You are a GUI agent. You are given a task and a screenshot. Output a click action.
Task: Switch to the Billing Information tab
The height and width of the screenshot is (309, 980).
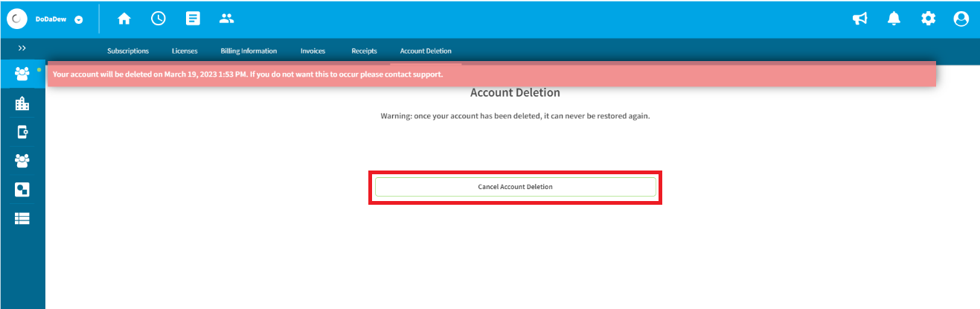click(249, 51)
